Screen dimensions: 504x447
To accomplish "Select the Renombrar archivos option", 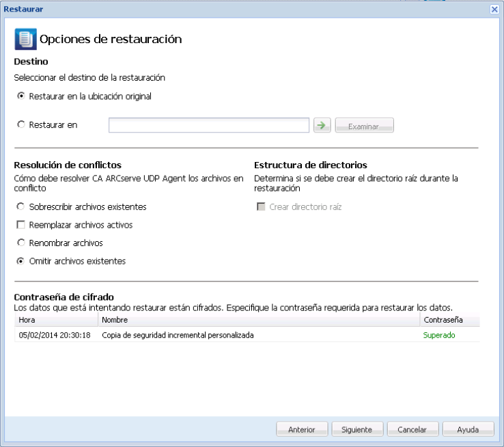I will [21, 243].
